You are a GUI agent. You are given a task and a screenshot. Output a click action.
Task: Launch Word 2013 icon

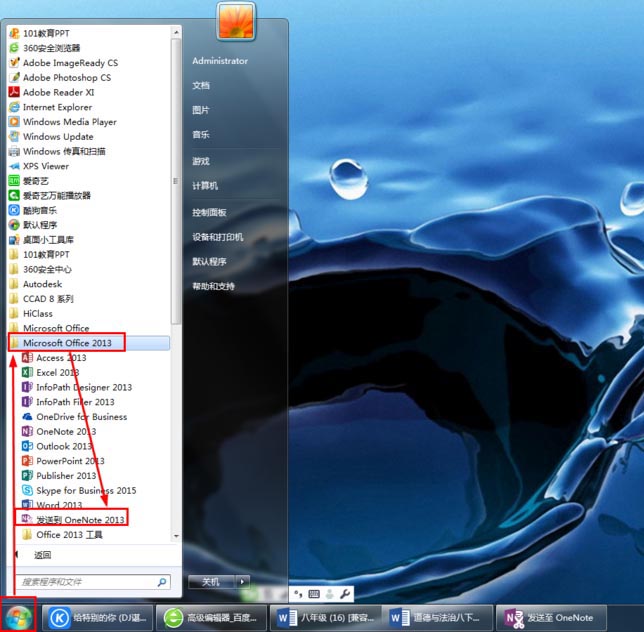pyautogui.click(x=28, y=504)
